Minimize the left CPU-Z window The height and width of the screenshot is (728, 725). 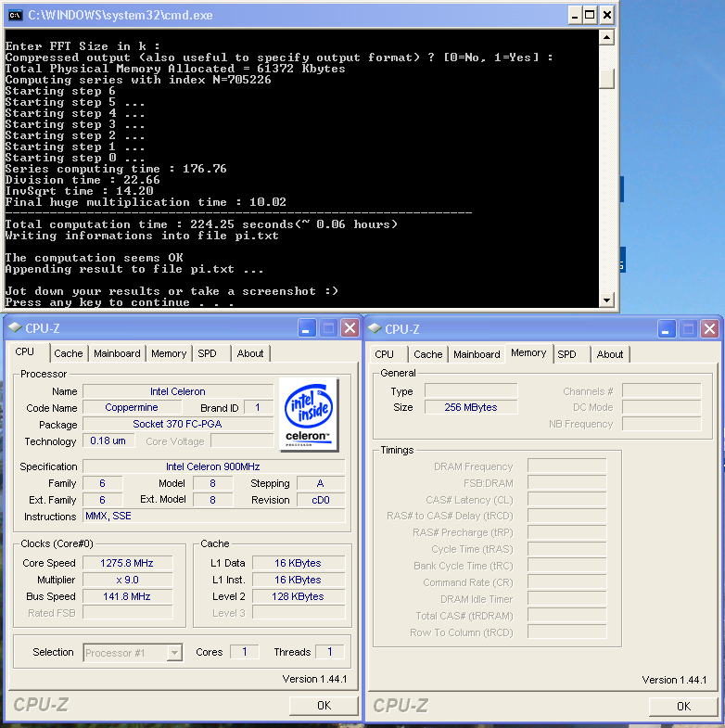pos(307,328)
